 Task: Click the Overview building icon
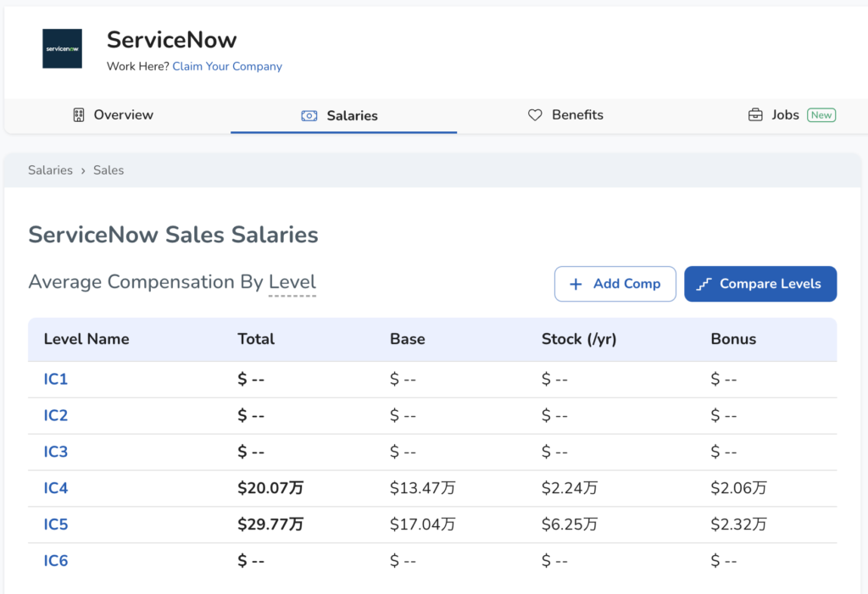pyautogui.click(x=79, y=115)
